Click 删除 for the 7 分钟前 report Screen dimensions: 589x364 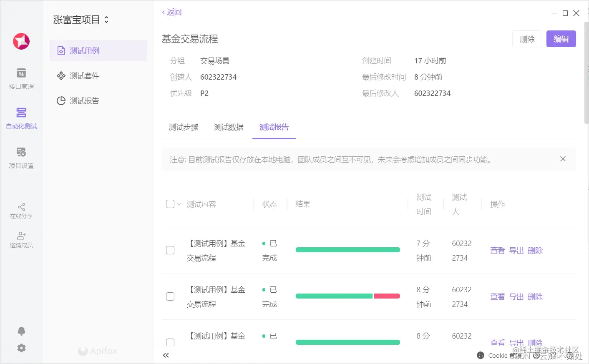(x=535, y=250)
